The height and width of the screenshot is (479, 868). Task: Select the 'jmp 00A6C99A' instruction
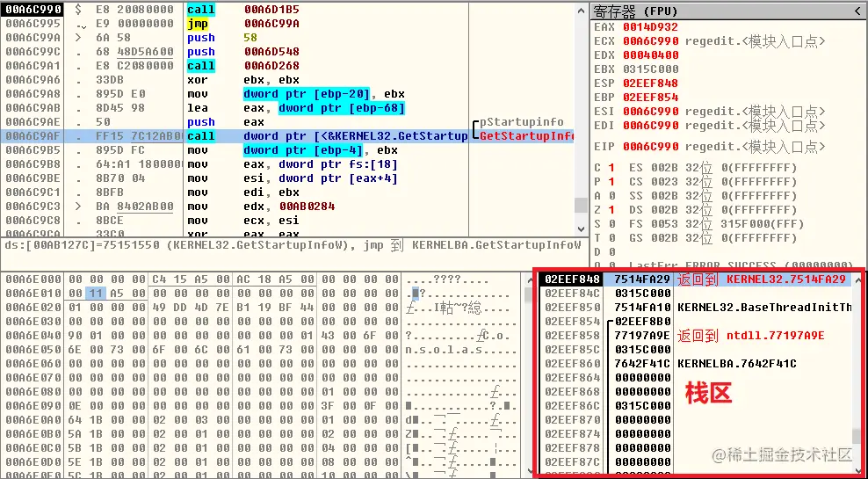[x=243, y=24]
